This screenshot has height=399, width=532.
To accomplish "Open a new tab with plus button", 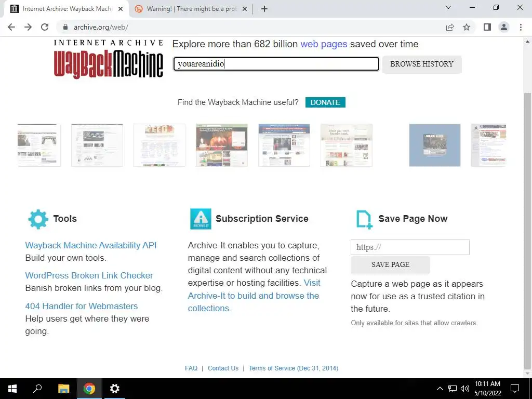I will 264,9.
